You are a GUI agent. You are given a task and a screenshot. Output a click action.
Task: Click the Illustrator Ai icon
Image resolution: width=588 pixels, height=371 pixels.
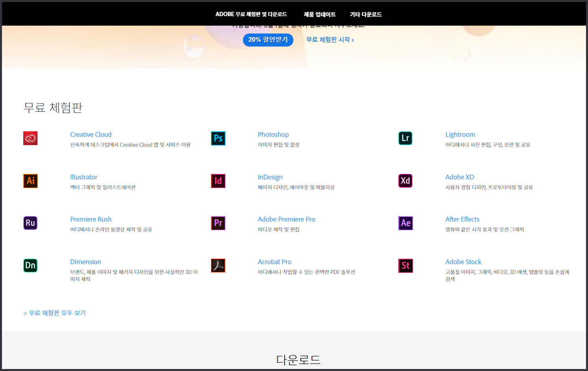pos(30,181)
